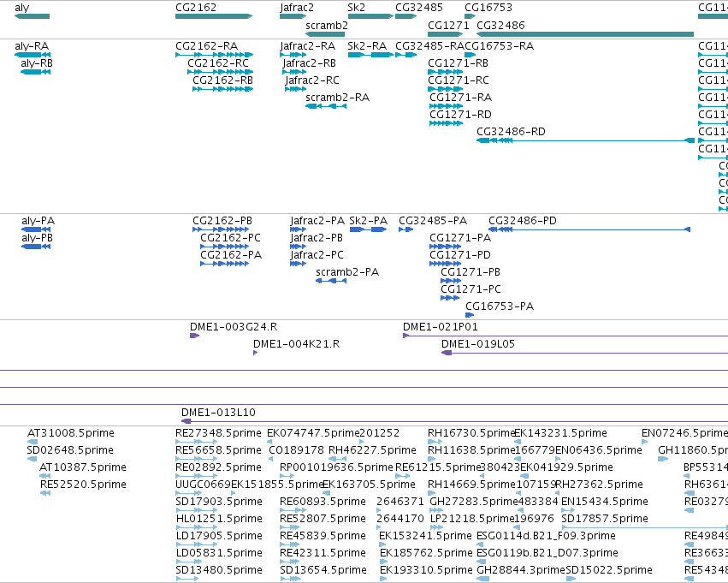Viewport: 728px width, 583px height.
Task: Click the 'CG1271' gene label
Action: 448,25
